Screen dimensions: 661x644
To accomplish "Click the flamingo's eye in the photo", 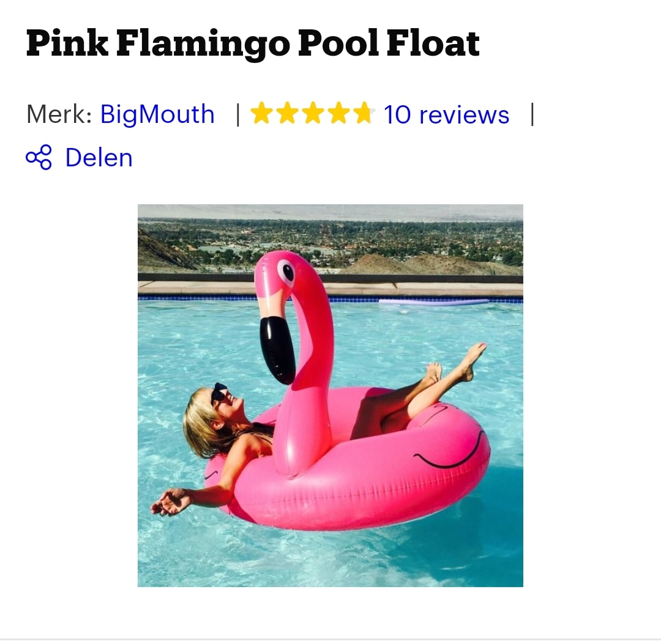I will click(x=286, y=271).
